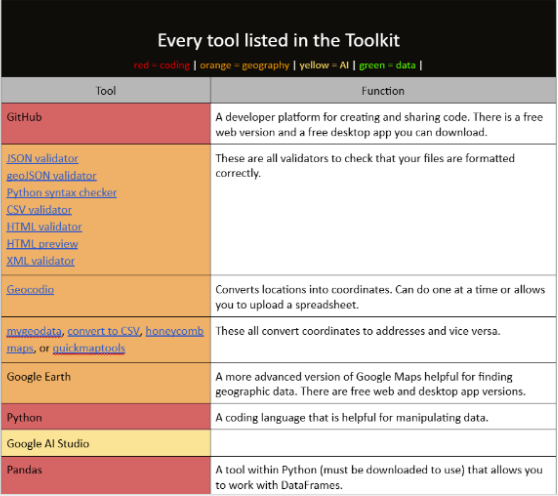The image size is (558, 496).
Task: Click the 'orange = geography' legend text
Action: 244,65
